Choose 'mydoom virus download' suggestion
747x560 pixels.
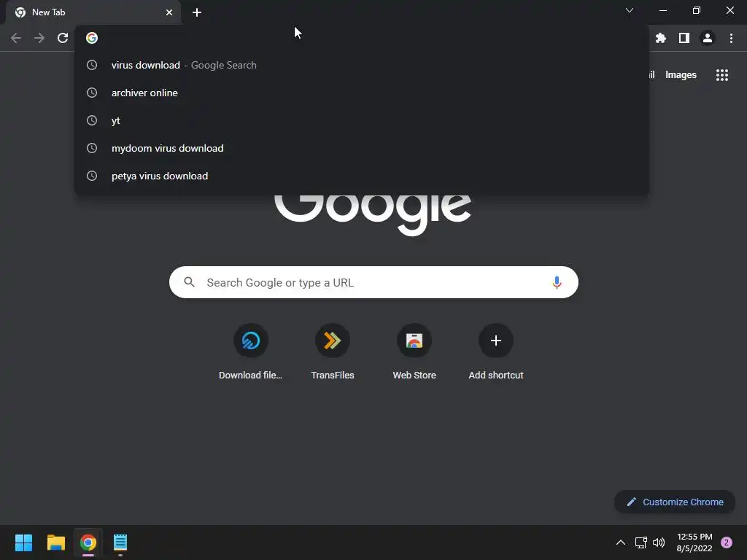click(x=362, y=148)
